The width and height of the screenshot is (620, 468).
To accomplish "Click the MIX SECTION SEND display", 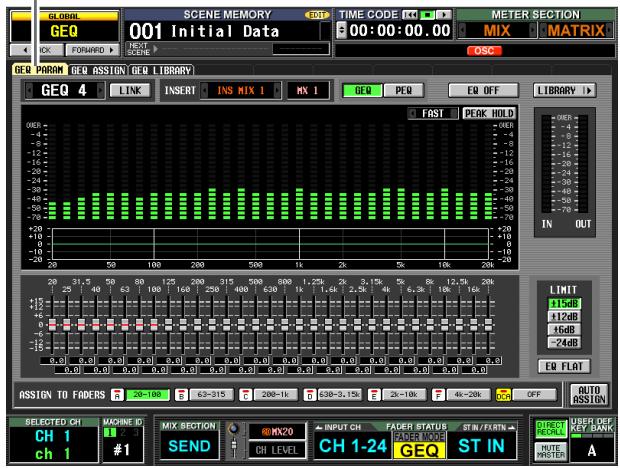I will coord(189,446).
